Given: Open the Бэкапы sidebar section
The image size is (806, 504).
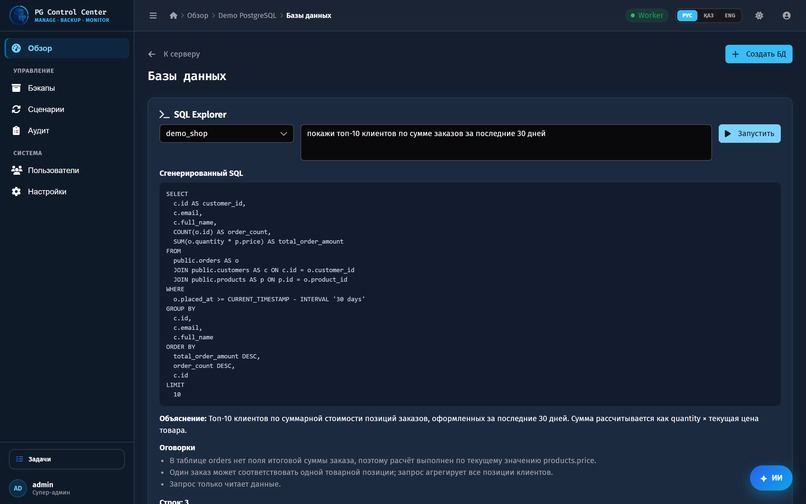Looking at the screenshot, I should (x=67, y=88).
